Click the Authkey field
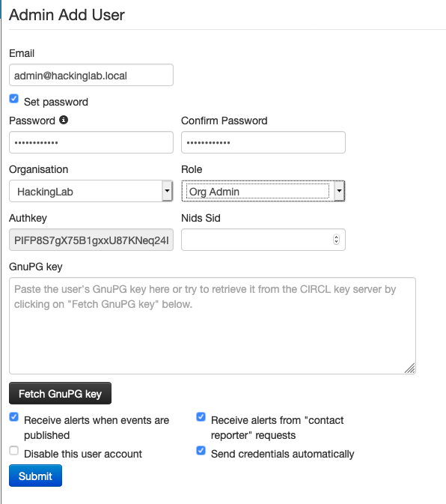This screenshot has width=446, height=504. click(91, 240)
